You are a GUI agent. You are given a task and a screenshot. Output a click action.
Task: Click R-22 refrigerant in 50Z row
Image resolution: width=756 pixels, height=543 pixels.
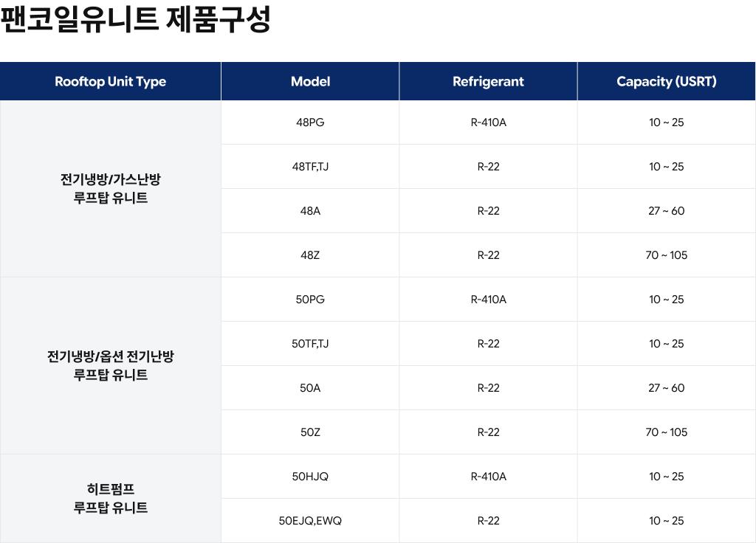(488, 432)
